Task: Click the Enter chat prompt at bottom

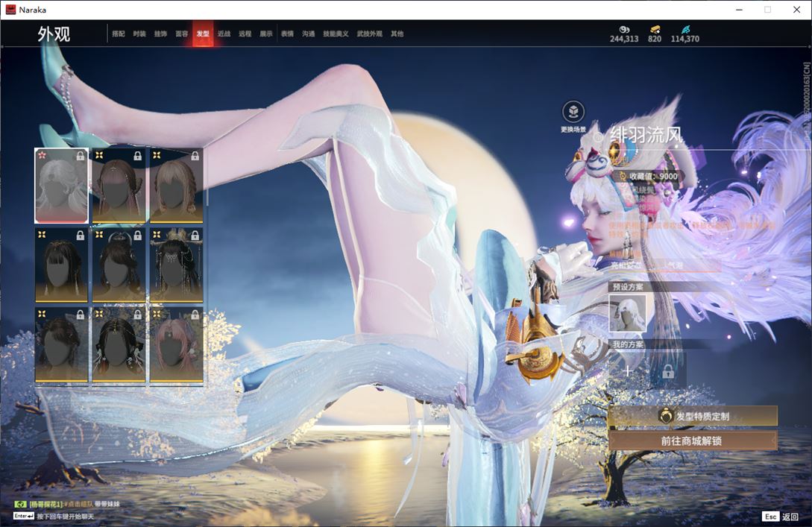Action: 54,516
